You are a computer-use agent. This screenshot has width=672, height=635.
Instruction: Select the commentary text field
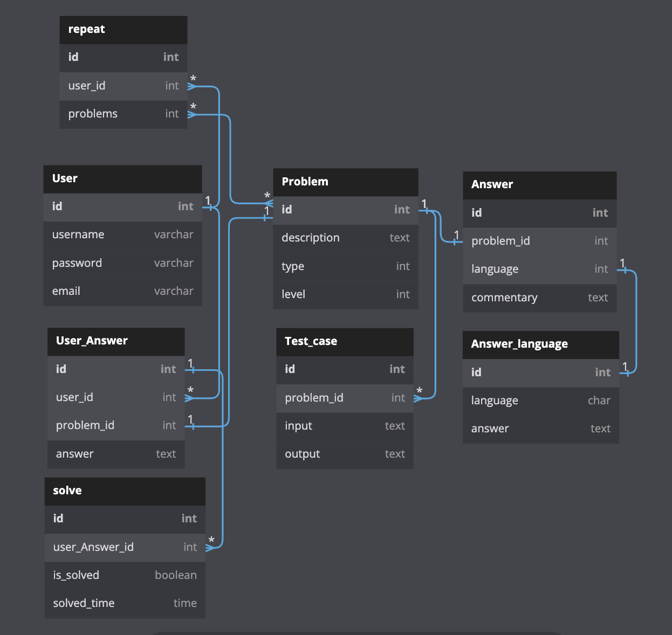tap(539, 298)
